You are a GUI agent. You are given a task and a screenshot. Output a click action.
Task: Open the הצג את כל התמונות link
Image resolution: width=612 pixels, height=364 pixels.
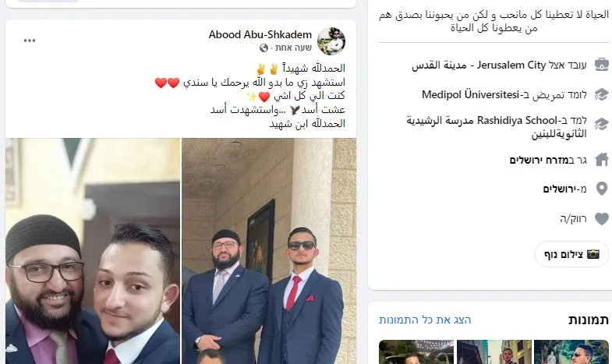[425, 320]
